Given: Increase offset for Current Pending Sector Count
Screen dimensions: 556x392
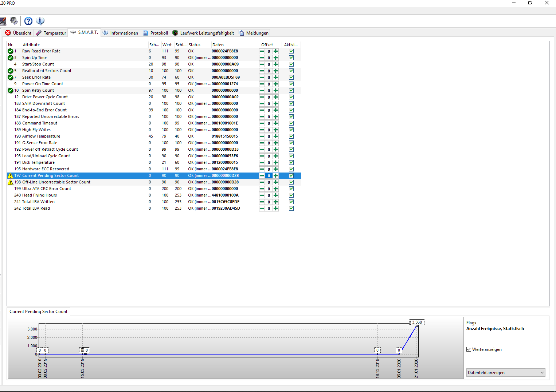Looking at the screenshot, I should pyautogui.click(x=276, y=176).
